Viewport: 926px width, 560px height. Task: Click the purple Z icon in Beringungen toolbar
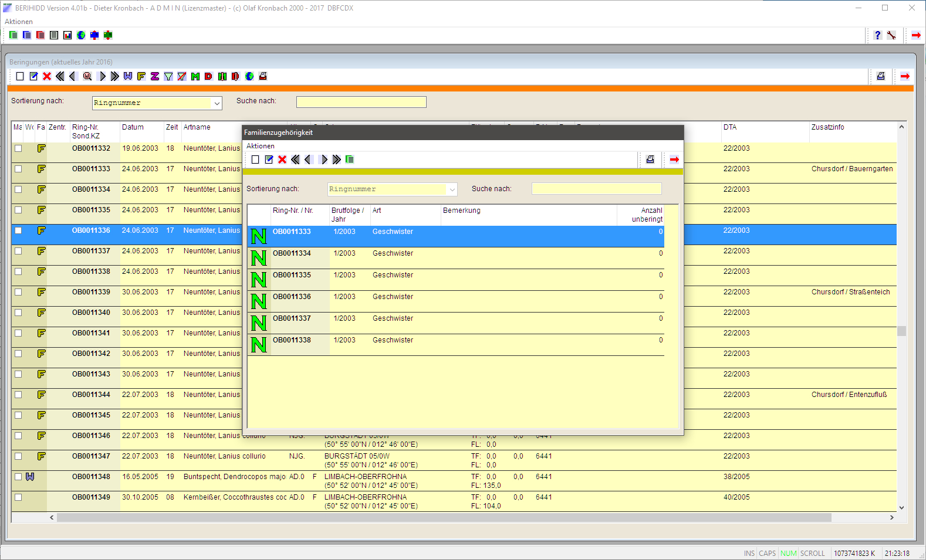click(x=155, y=76)
